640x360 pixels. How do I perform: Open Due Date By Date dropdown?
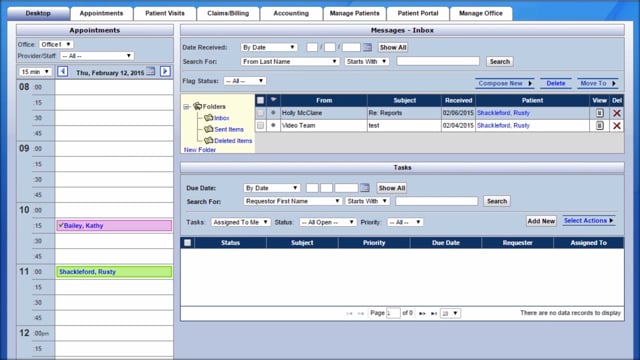pos(271,188)
